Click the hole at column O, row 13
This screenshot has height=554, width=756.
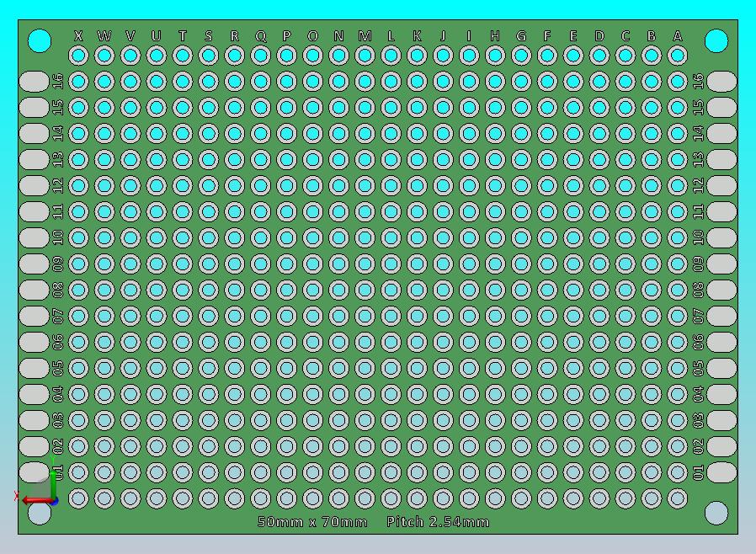[313, 160]
